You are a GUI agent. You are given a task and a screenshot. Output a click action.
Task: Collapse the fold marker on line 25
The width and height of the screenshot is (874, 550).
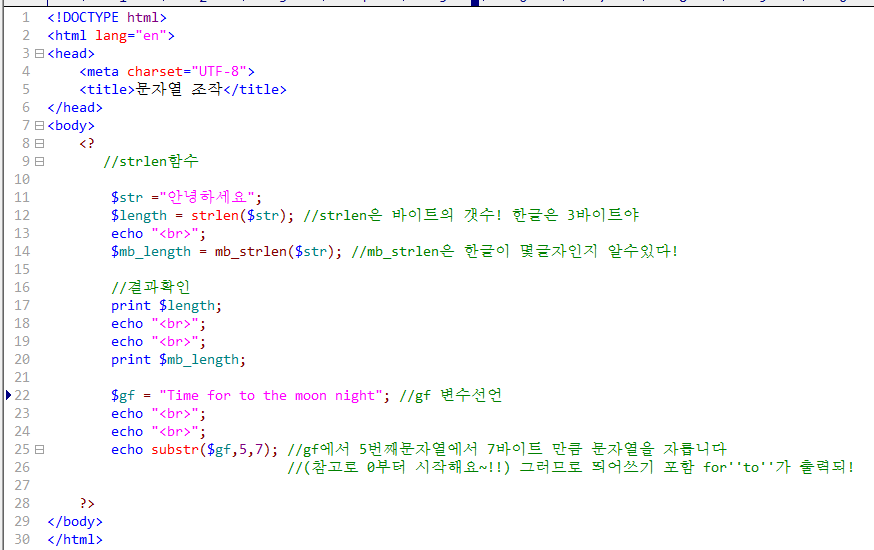click(39, 449)
